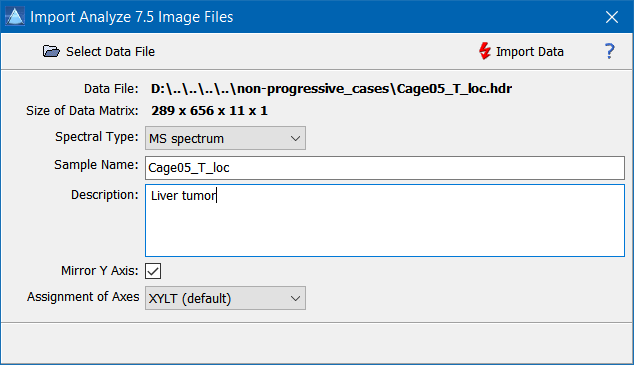Open help via blue question mark
This screenshot has height=365, width=634.
click(609, 51)
